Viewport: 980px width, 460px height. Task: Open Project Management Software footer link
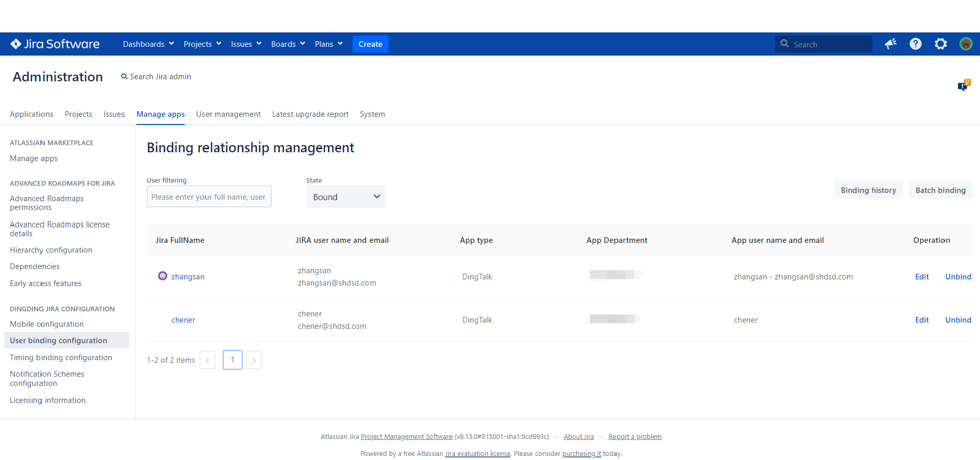407,437
